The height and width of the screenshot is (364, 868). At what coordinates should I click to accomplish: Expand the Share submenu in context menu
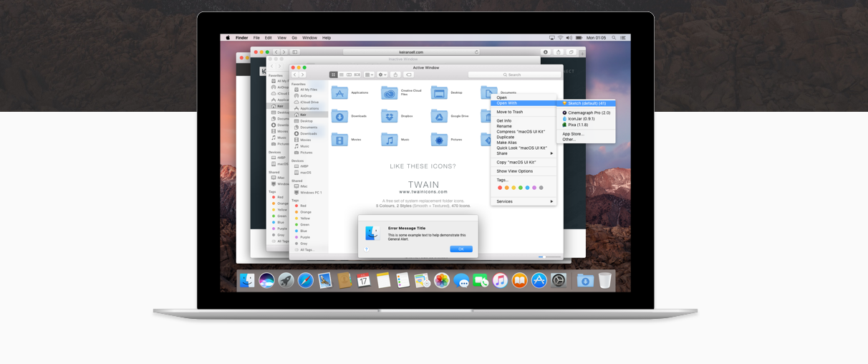pyautogui.click(x=524, y=153)
